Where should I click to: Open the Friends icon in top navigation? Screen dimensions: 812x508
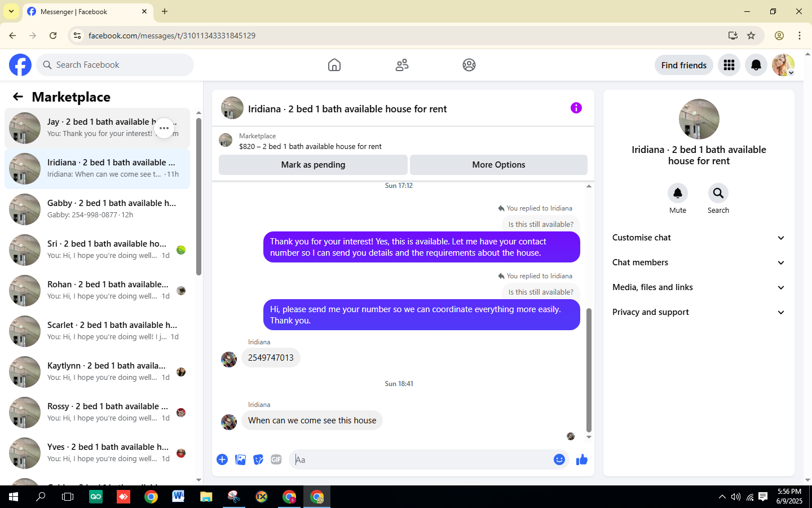point(402,65)
